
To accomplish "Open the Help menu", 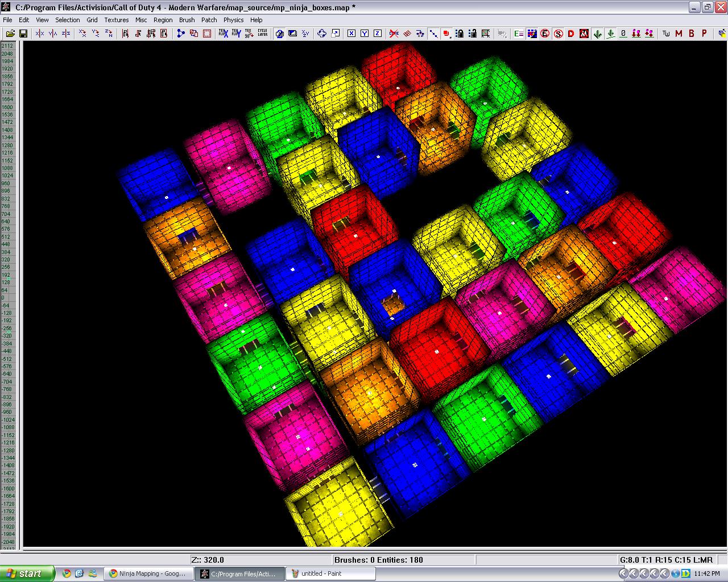I will [257, 20].
